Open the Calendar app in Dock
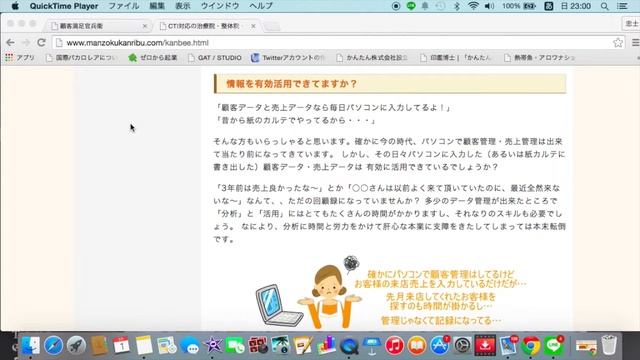This screenshot has height=360, width=640. pyautogui.click(x=121, y=346)
